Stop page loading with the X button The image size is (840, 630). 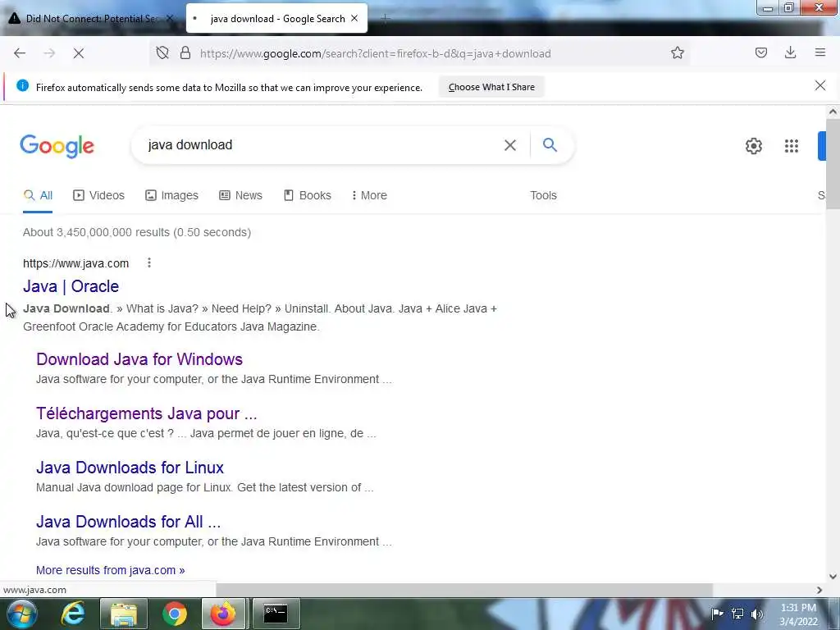(x=78, y=53)
